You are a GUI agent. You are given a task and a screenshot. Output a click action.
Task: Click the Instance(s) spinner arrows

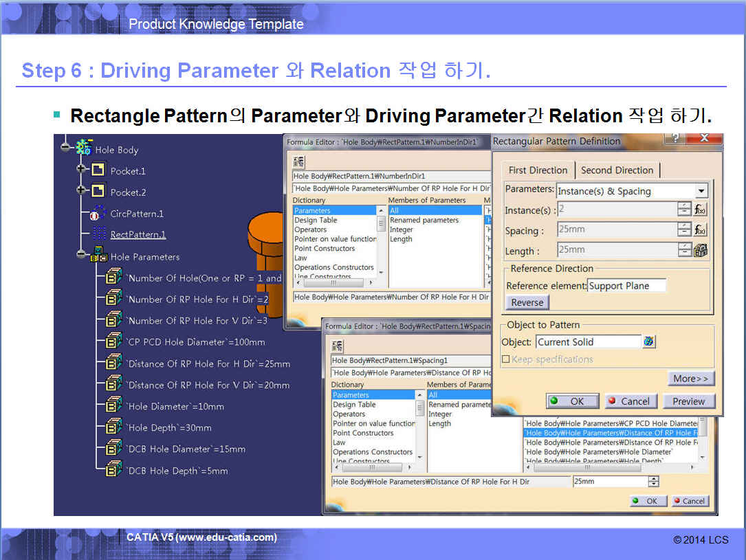(684, 209)
